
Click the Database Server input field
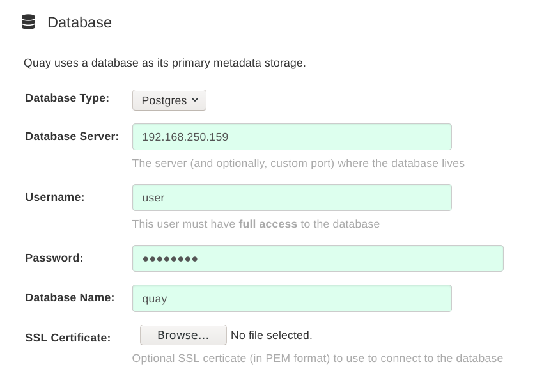pyautogui.click(x=291, y=137)
